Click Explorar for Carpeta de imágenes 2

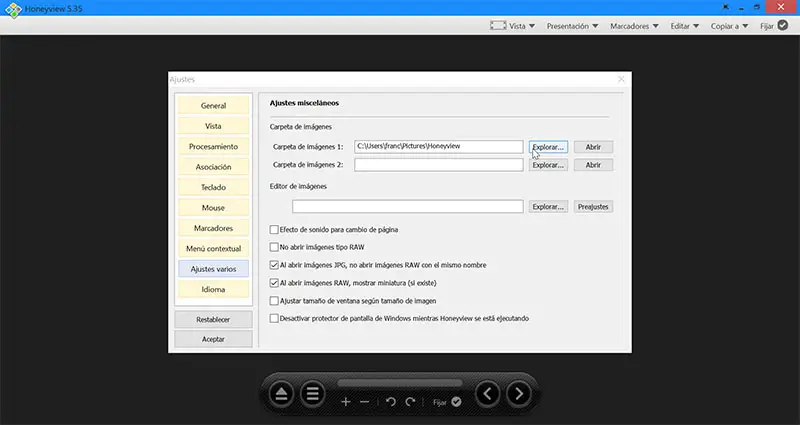[x=548, y=165]
